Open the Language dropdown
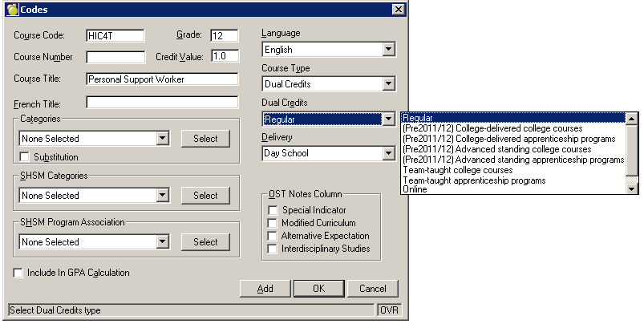 click(389, 50)
